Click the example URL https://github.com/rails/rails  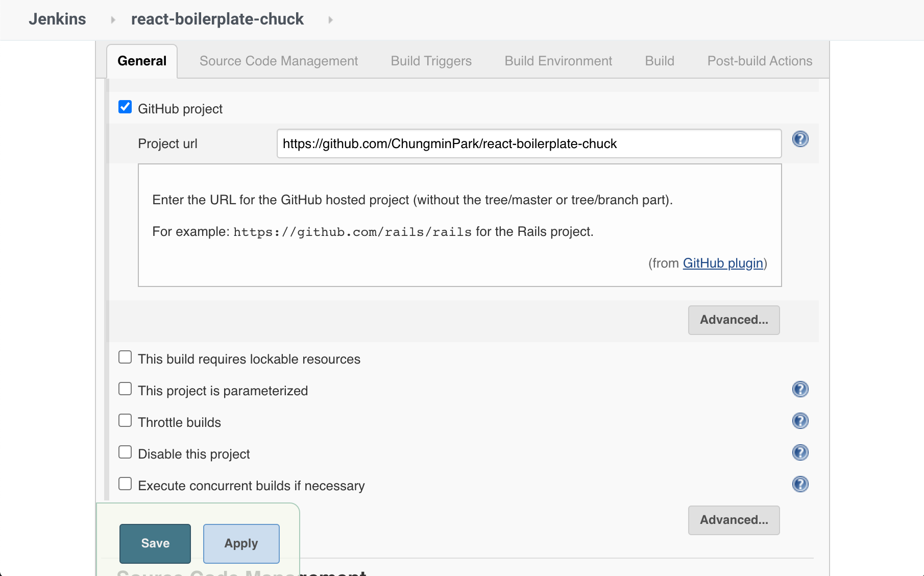click(x=352, y=232)
